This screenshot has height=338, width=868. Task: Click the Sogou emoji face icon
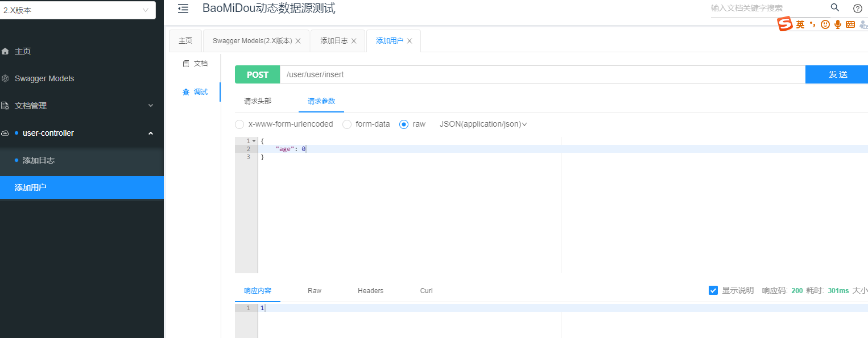pyautogui.click(x=825, y=24)
